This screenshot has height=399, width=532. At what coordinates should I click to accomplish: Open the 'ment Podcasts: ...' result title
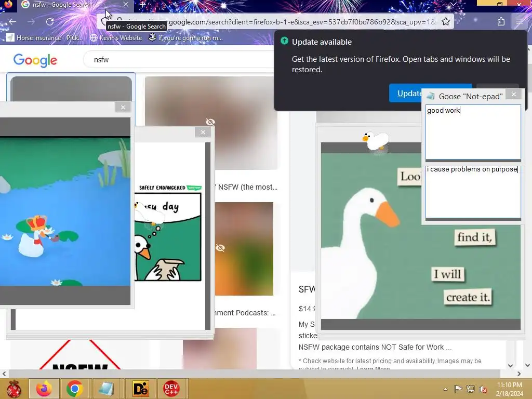(245, 313)
